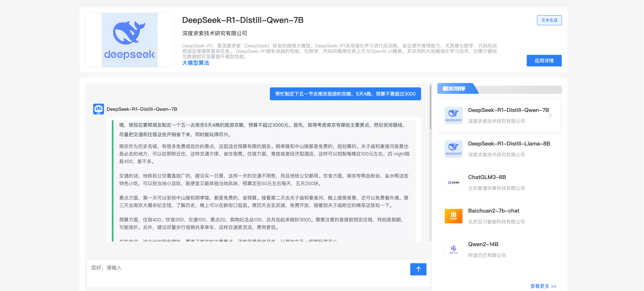Click the send arrow button
Viewport: 644px width, 291px height.
418,269
